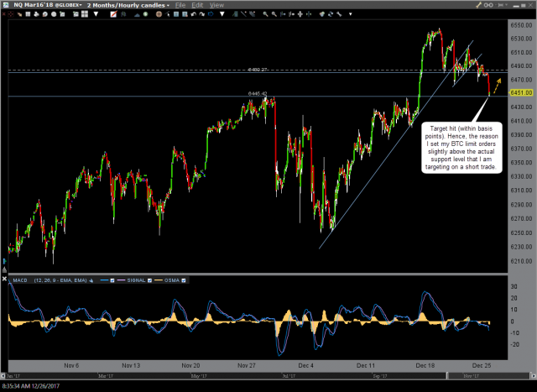Open the Edit menu
This screenshot has width=537, height=392.
coord(197,5)
